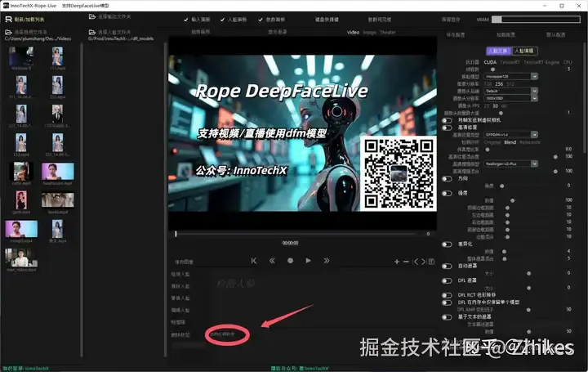The width and height of the screenshot is (588, 372).
Task: Click the play button under the preview
Action: (x=308, y=261)
